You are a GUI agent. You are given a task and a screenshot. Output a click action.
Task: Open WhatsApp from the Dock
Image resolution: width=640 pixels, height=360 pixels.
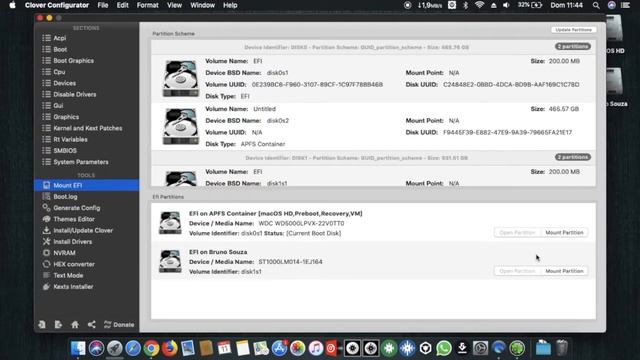[x=444, y=348]
